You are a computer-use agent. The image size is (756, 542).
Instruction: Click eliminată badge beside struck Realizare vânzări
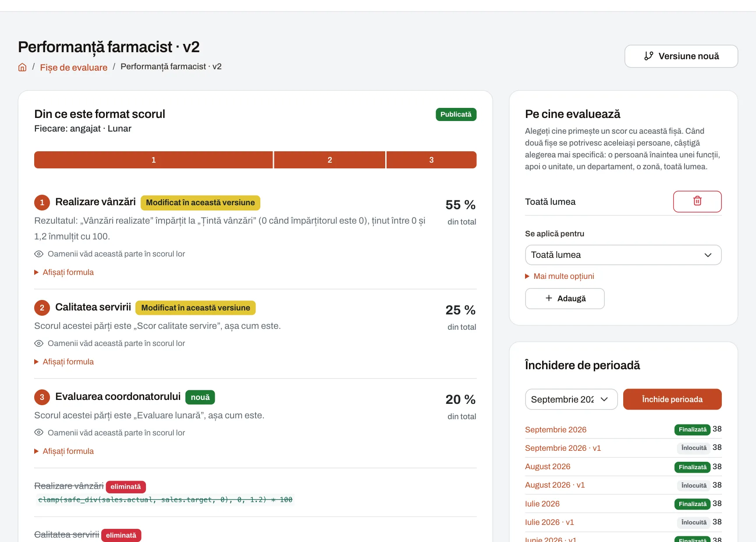tap(126, 487)
